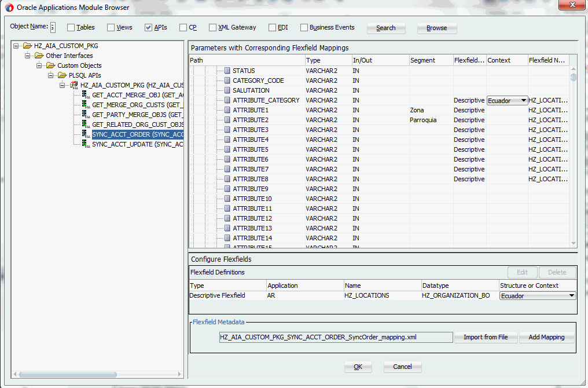Image resolution: width=588 pixels, height=388 pixels.
Task: Click the Browse button
Action: (x=437, y=28)
